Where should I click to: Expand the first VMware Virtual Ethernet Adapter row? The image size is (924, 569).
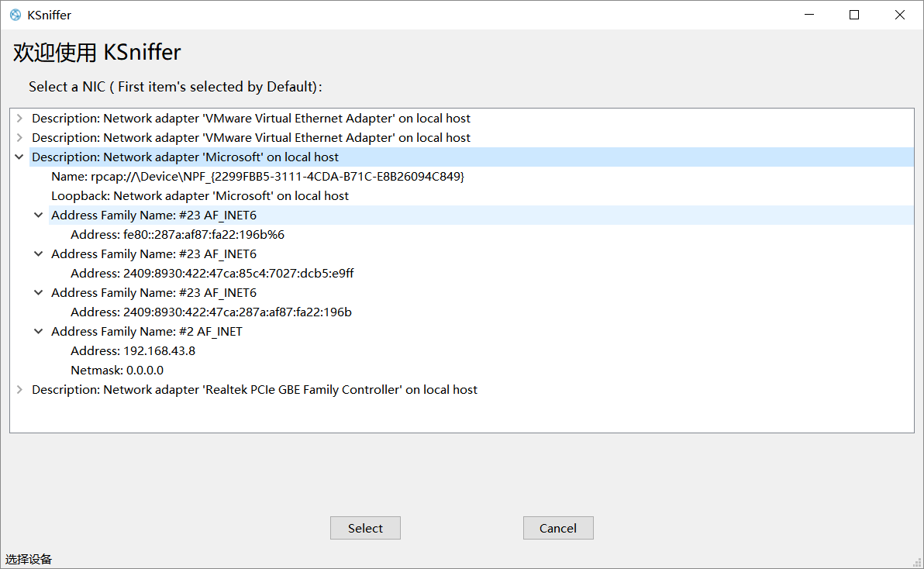[19, 119]
